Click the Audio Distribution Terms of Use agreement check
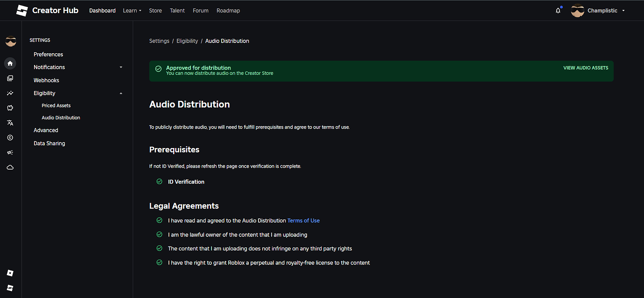 (x=159, y=220)
